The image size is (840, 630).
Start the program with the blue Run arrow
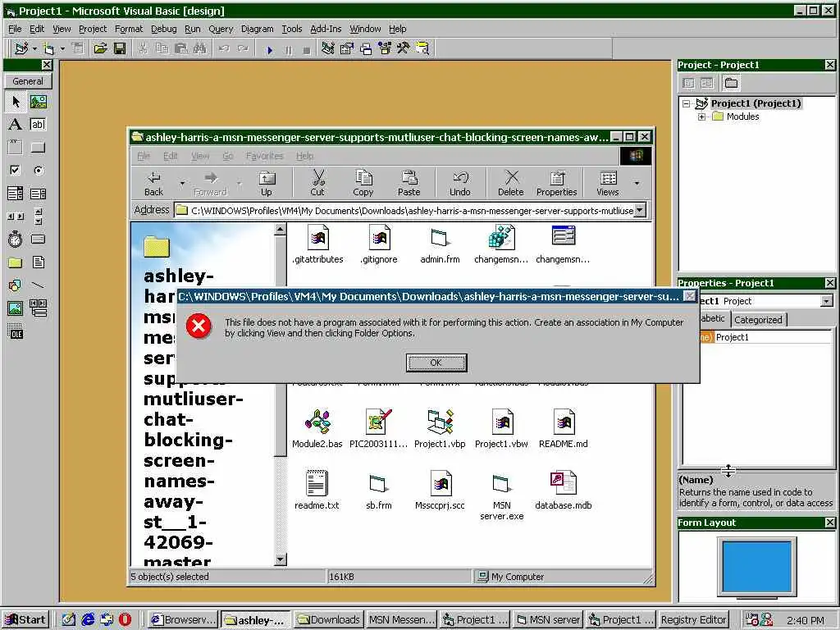[x=270, y=50]
